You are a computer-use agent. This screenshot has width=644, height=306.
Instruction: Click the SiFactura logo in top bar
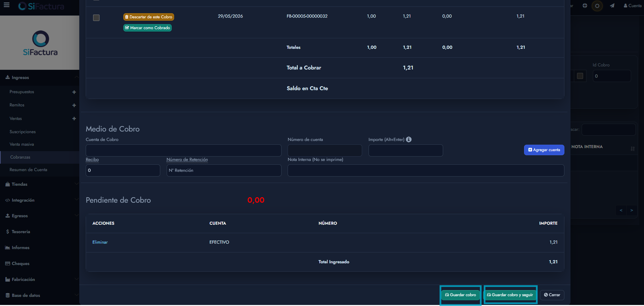tap(41, 6)
